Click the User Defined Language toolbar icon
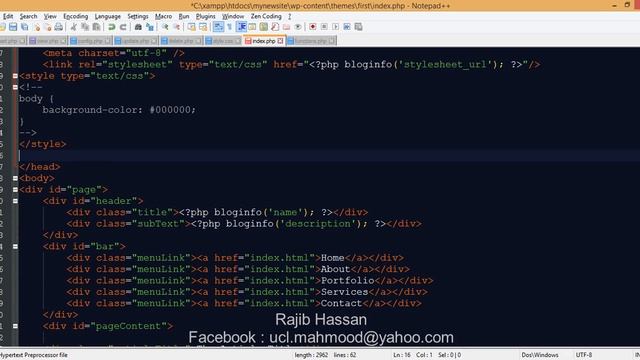This screenshot has height=360, width=640. (x=252, y=27)
